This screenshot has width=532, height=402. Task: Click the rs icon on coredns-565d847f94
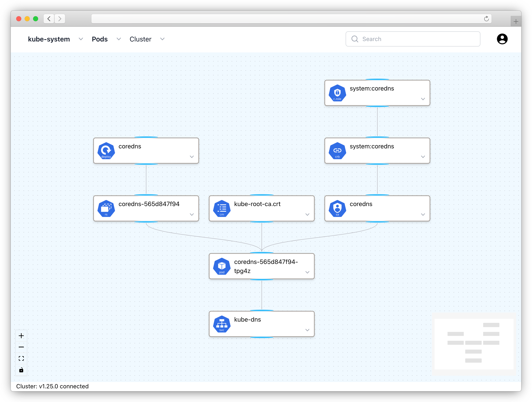click(x=106, y=208)
